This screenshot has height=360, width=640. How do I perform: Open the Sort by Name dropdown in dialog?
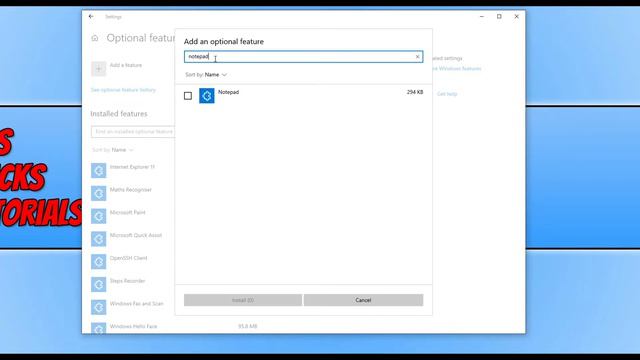[206, 75]
